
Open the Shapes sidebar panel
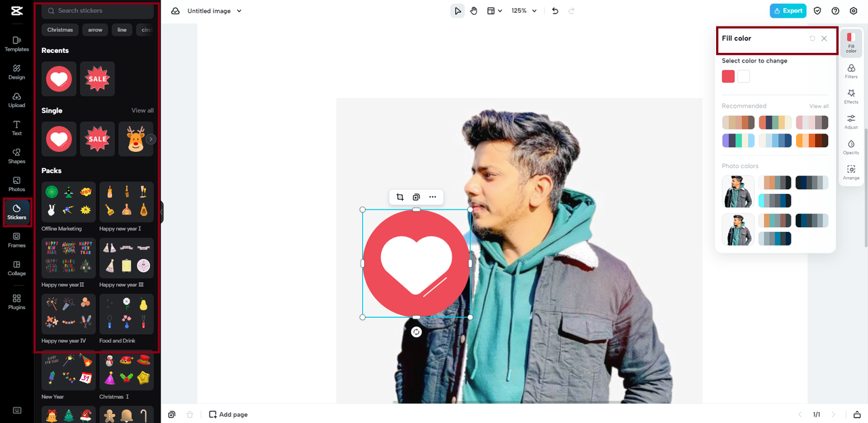pos(16,156)
